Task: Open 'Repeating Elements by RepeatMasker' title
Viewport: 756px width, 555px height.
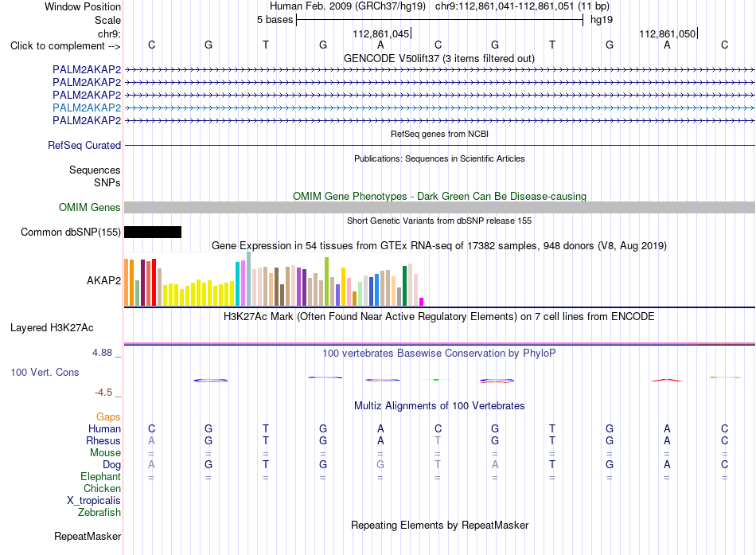Action: pos(440,525)
